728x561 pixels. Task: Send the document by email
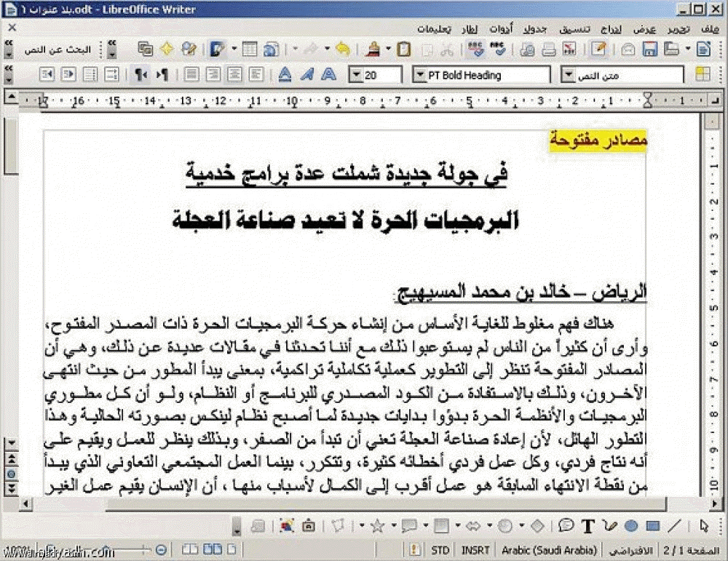point(628,49)
